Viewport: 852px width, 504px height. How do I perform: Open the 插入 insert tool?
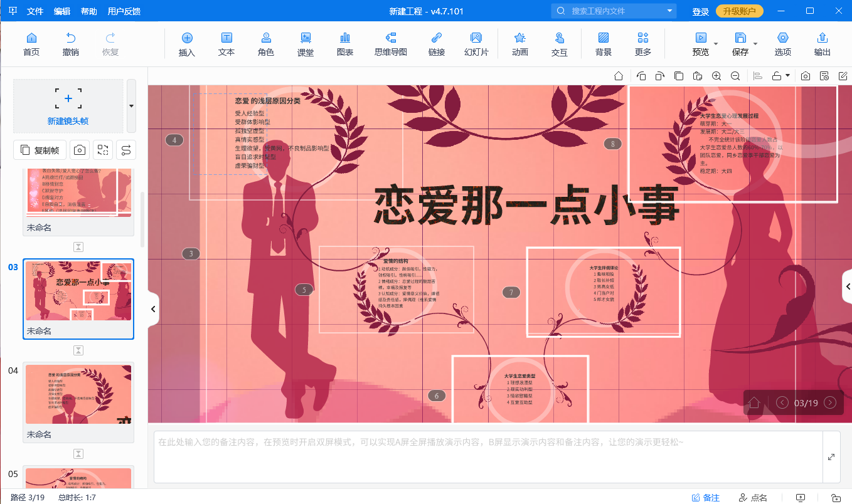187,45
